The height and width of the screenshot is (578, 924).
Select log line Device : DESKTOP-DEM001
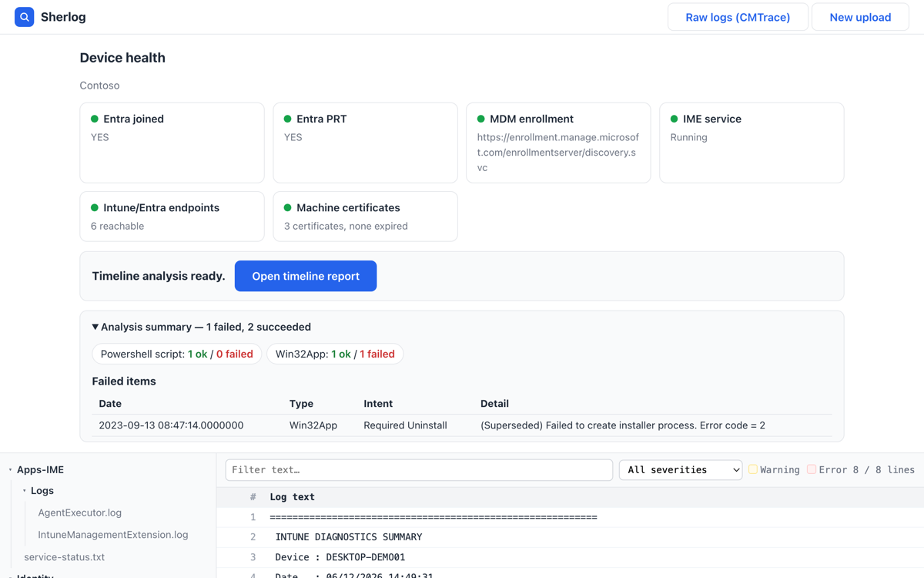[x=340, y=557]
